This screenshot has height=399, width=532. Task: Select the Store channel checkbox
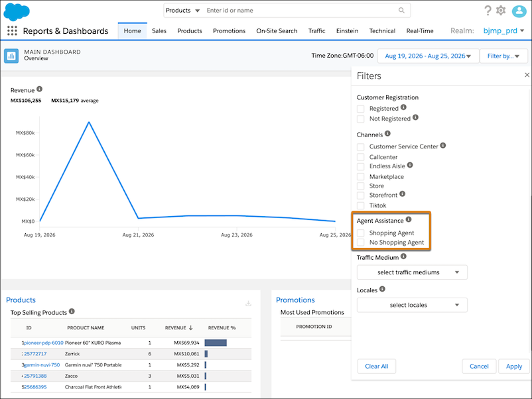361,186
